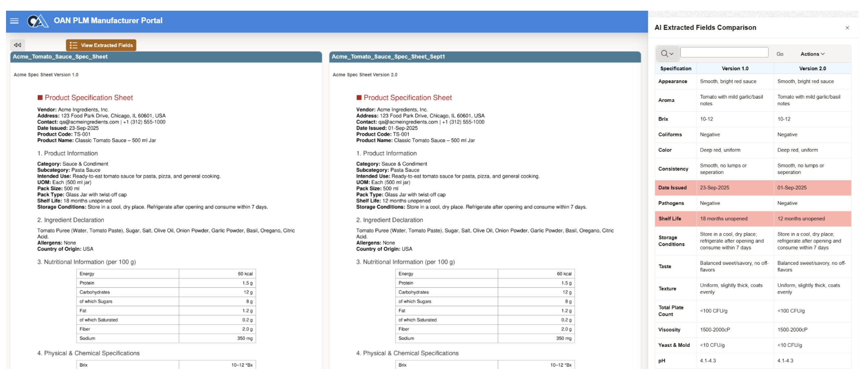Click the Acme_Tomato_Sauce_Spec_Sheet panel title
The width and height of the screenshot is (868, 385).
click(x=60, y=56)
